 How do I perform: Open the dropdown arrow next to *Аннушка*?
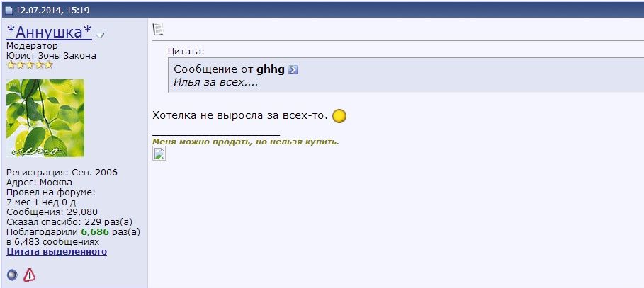click(100, 35)
